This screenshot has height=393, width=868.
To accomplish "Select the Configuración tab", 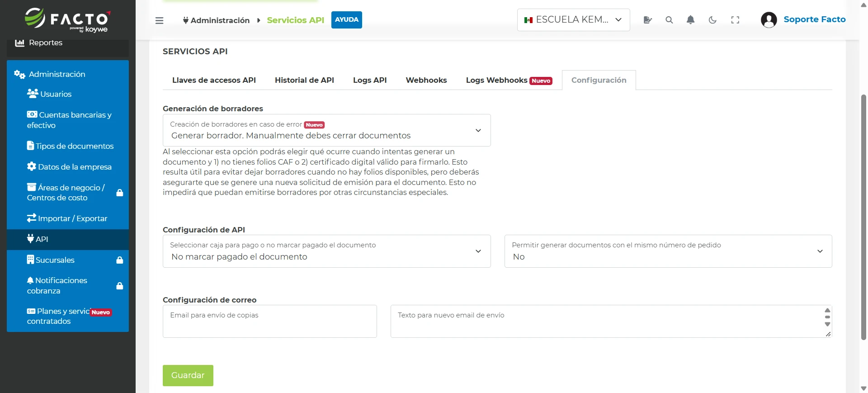I will pos(599,80).
